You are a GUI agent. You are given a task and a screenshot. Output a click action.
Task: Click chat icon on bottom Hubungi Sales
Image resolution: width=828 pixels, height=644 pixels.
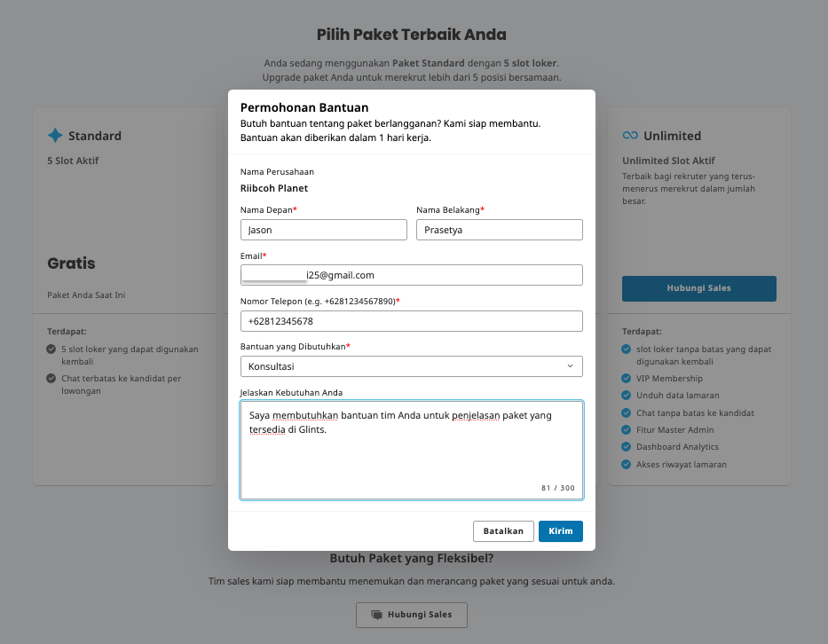(x=376, y=615)
